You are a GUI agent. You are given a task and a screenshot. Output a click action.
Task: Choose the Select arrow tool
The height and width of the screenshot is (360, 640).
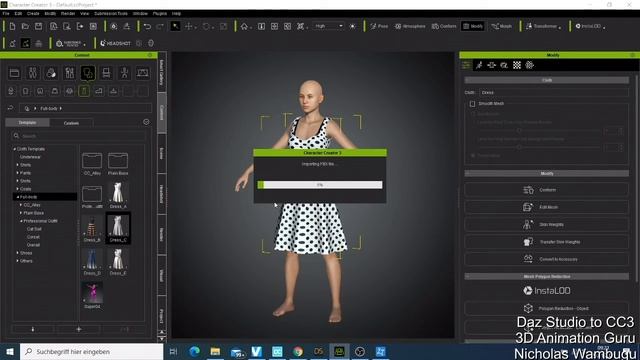tap(175, 26)
